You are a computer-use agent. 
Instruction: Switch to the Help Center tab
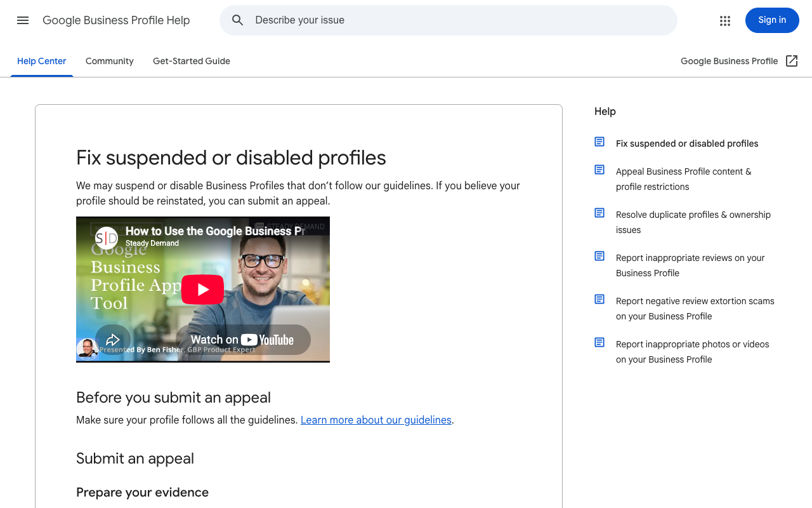coord(42,61)
